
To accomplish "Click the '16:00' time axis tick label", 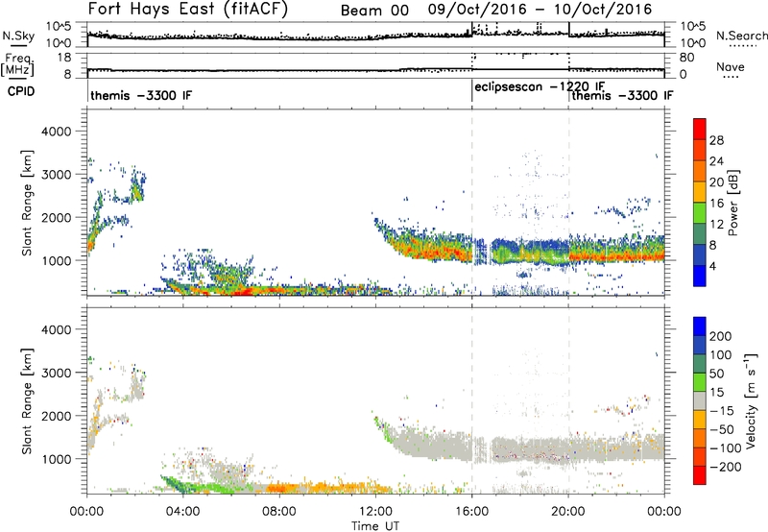I will tap(472, 512).
